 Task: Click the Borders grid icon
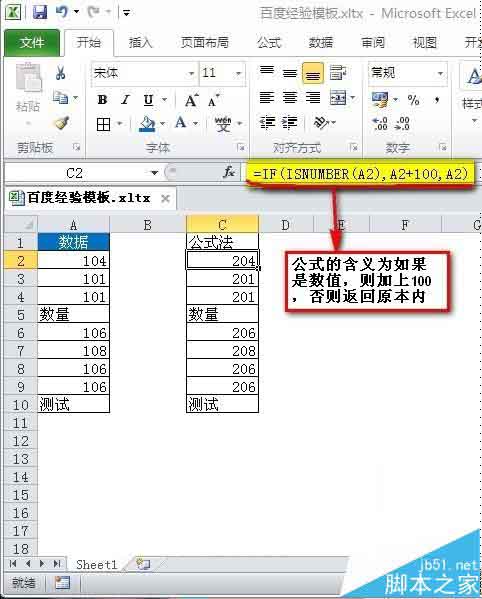coord(103,124)
